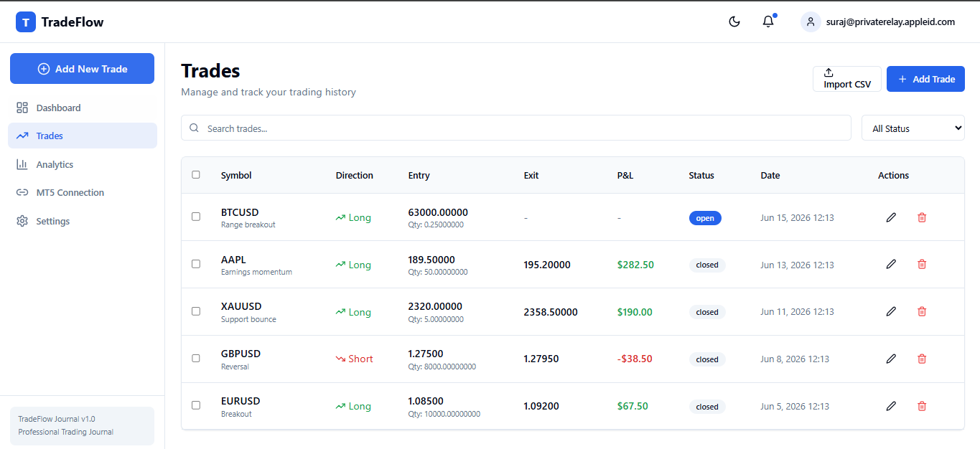This screenshot has height=449, width=980.
Task: Click the TradeFlow logo icon
Action: click(26, 22)
